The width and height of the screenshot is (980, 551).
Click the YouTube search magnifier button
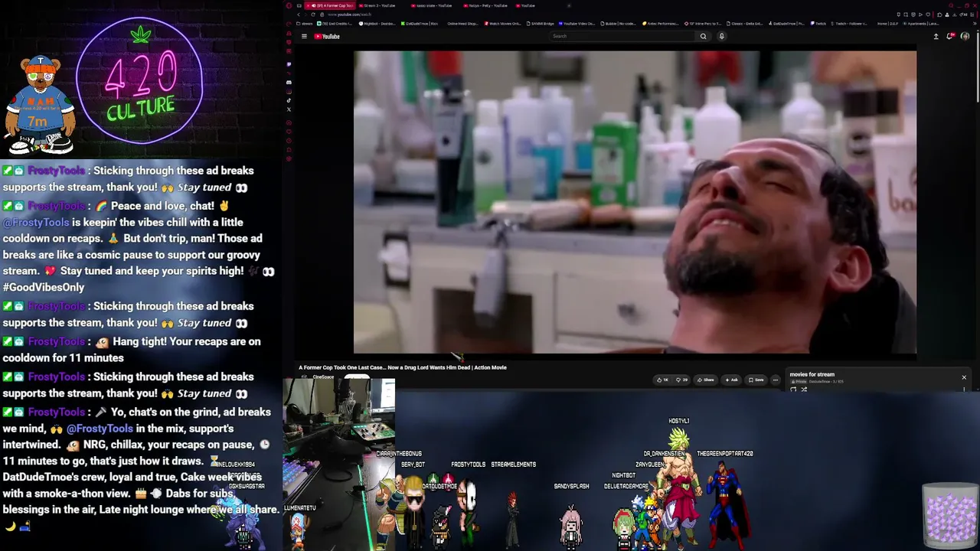703,36
